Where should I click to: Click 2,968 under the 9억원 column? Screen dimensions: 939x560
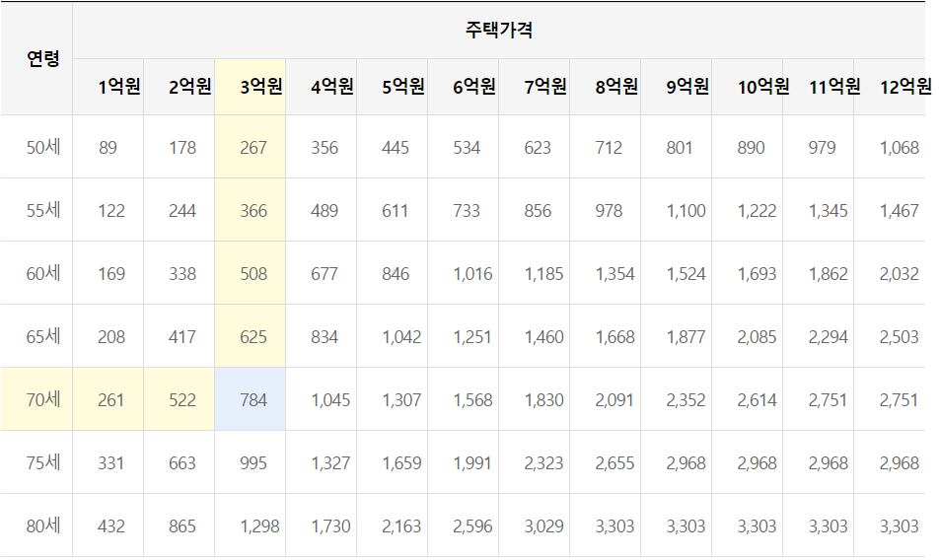[x=686, y=463]
